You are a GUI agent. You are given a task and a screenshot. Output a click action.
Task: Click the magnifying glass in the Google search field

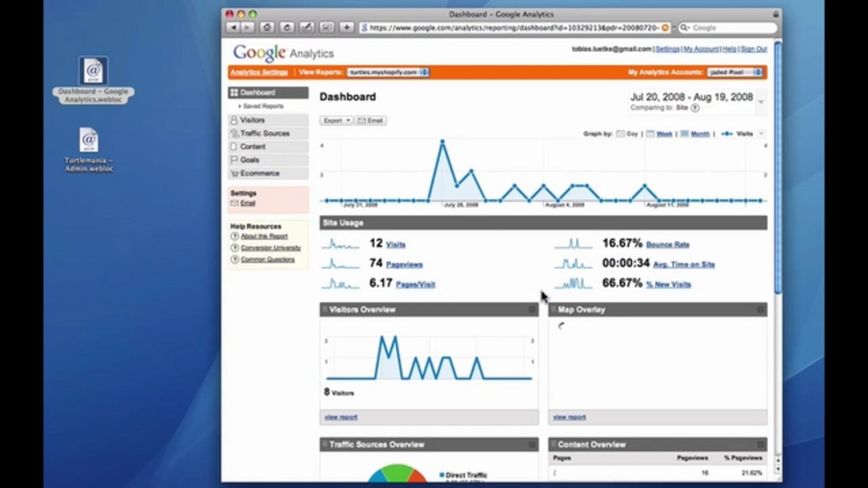tap(684, 28)
